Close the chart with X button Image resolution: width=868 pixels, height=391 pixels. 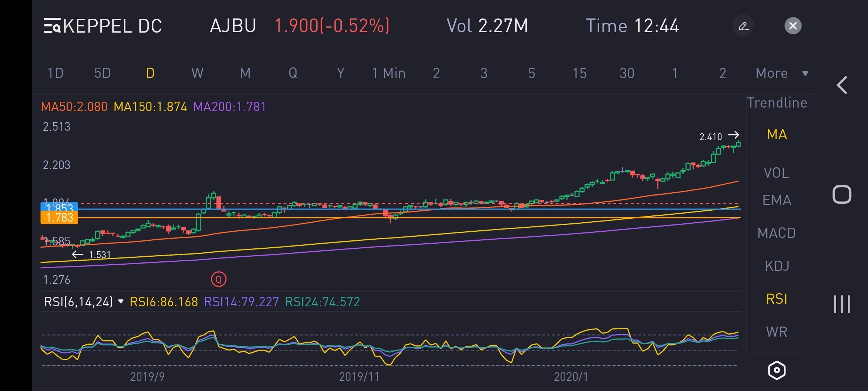pyautogui.click(x=793, y=26)
